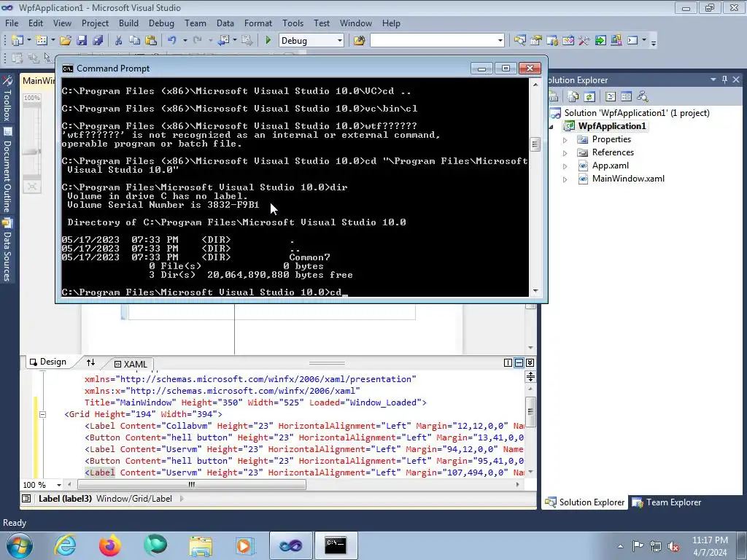Image resolution: width=747 pixels, height=560 pixels.
Task: Open the File menu
Action: point(12,23)
